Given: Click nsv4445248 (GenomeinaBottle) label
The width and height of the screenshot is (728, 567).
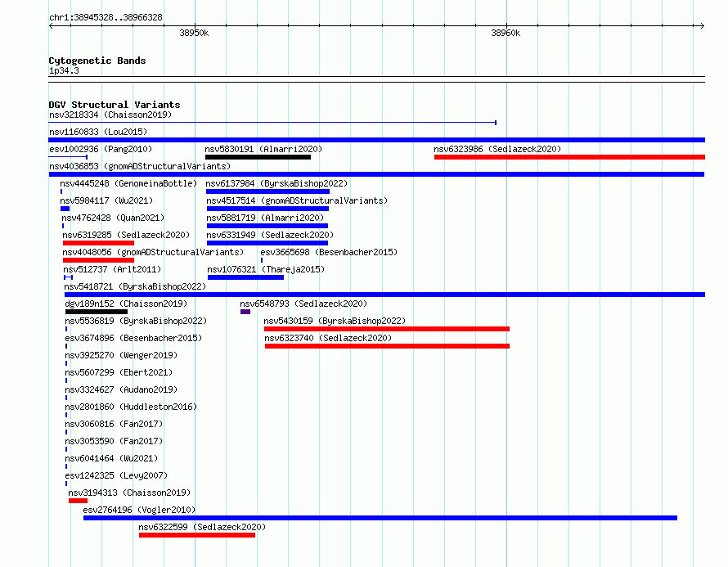Looking at the screenshot, I should (x=128, y=183).
